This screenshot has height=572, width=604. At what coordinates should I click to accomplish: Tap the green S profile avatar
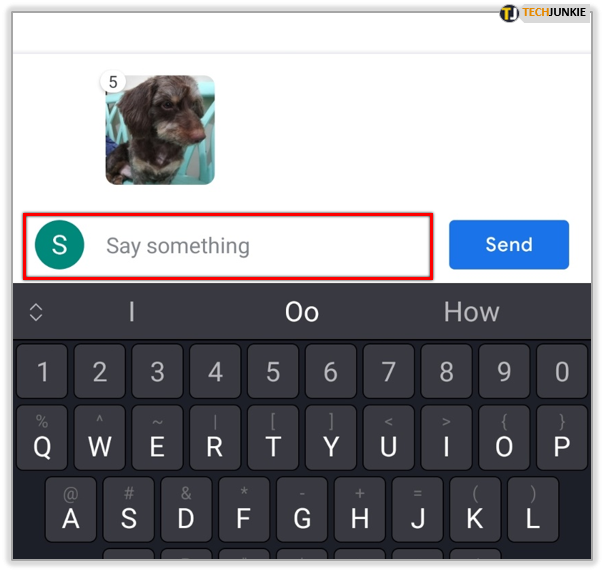click(59, 245)
